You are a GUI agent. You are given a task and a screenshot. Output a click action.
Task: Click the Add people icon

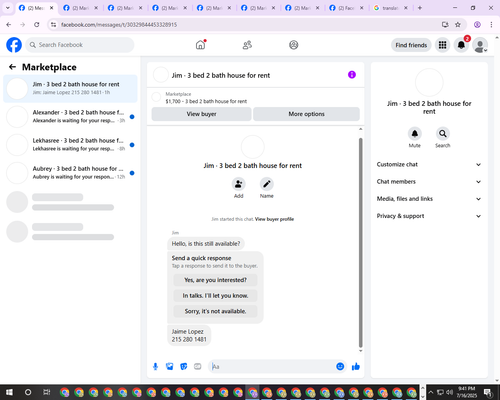(238, 184)
